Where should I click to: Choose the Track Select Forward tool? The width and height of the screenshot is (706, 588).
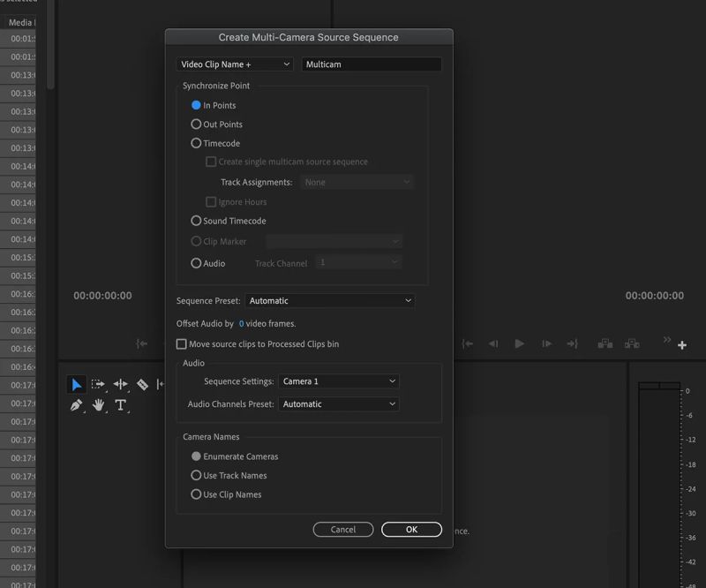tap(98, 384)
